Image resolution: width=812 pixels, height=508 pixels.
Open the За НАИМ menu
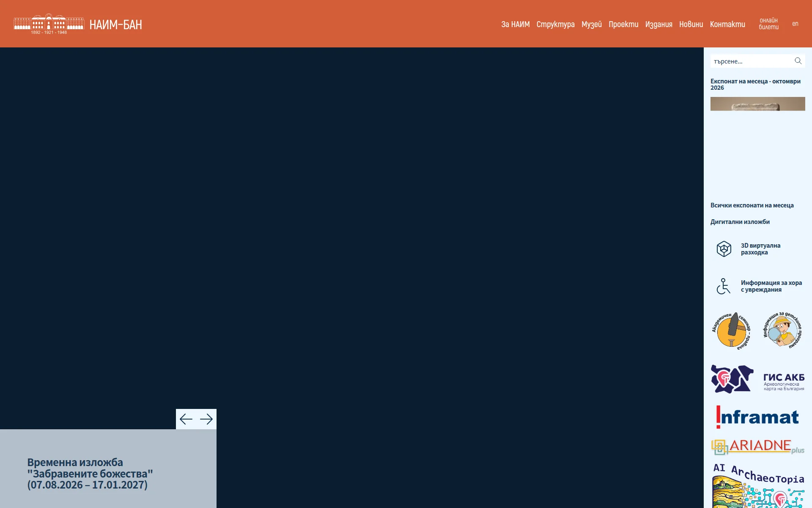[x=516, y=24]
